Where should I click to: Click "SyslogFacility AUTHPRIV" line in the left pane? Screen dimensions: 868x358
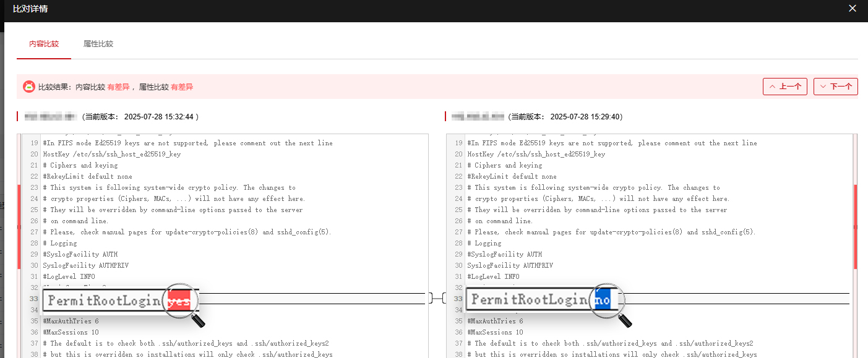[81, 265]
